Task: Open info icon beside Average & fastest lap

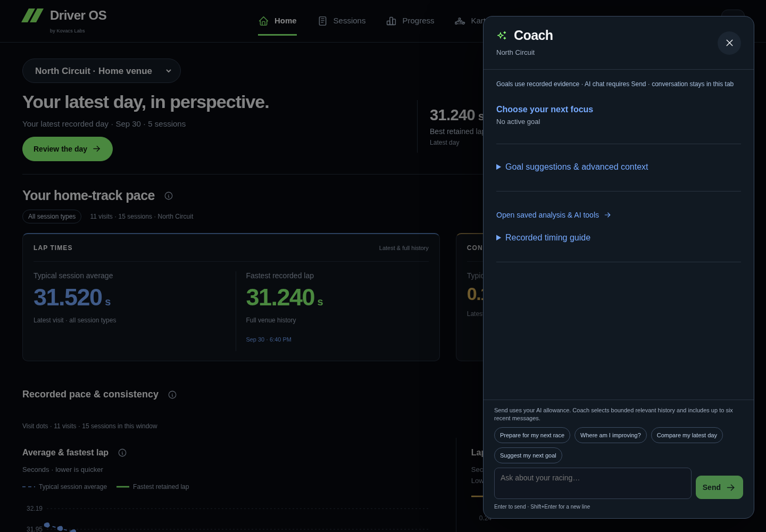Action: [x=122, y=453]
